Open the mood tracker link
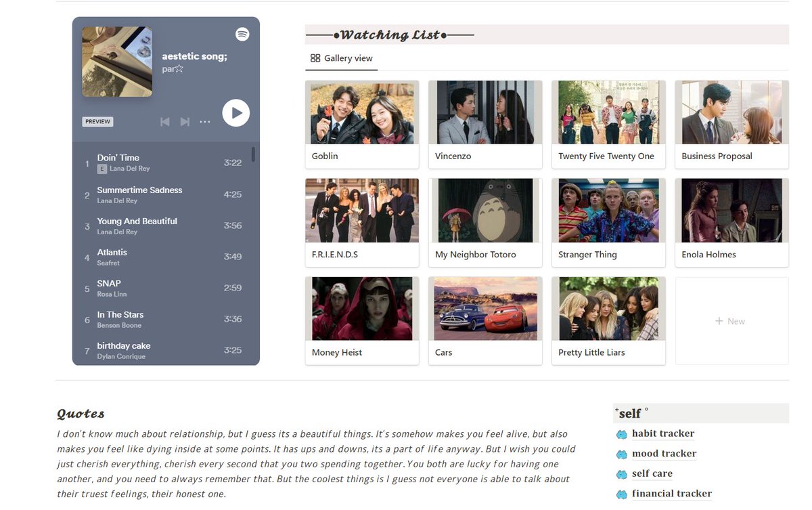Viewport: 812px width, 510px height. 664,454
